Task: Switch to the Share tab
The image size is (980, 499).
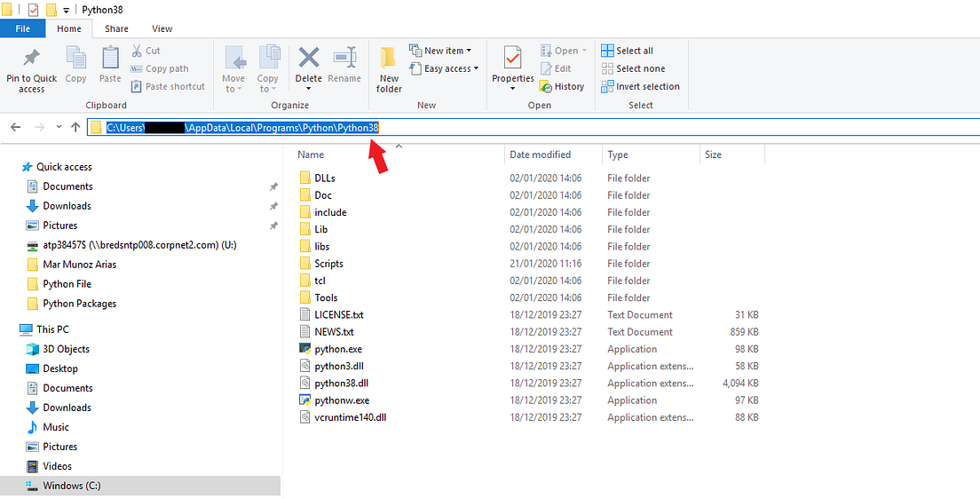Action: (116, 28)
